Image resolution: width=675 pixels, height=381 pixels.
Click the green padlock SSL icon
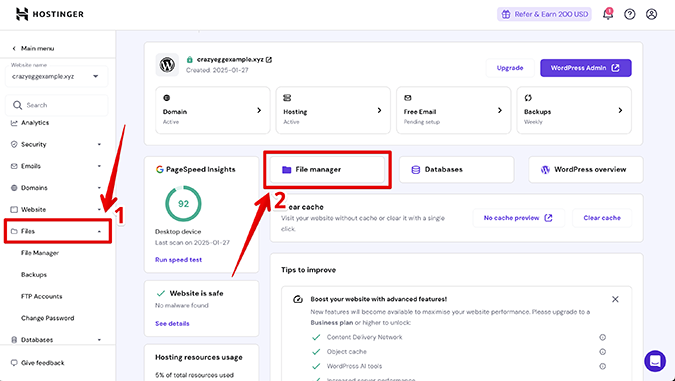point(189,59)
